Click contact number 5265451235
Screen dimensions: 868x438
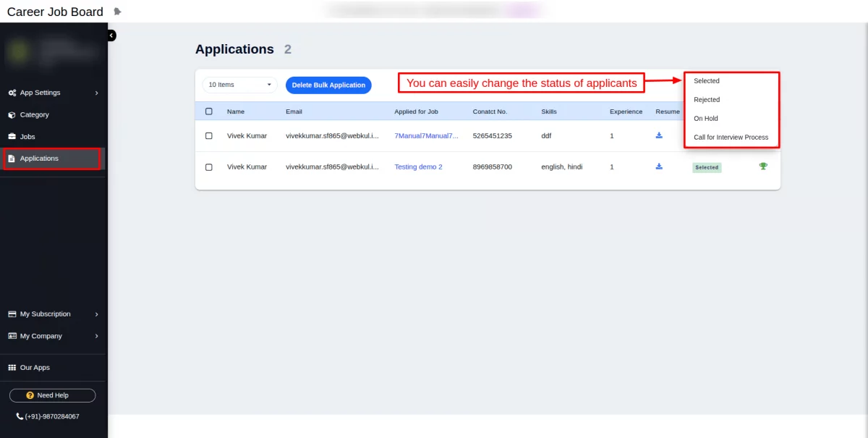tap(492, 135)
